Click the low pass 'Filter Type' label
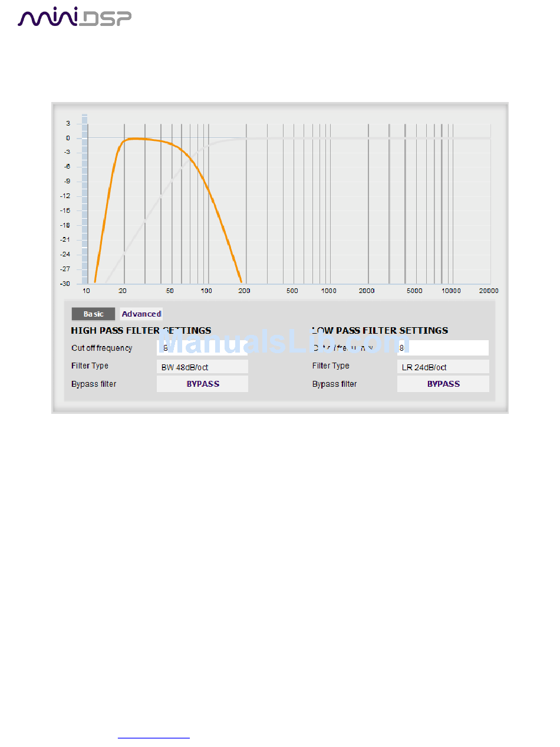 point(331,366)
